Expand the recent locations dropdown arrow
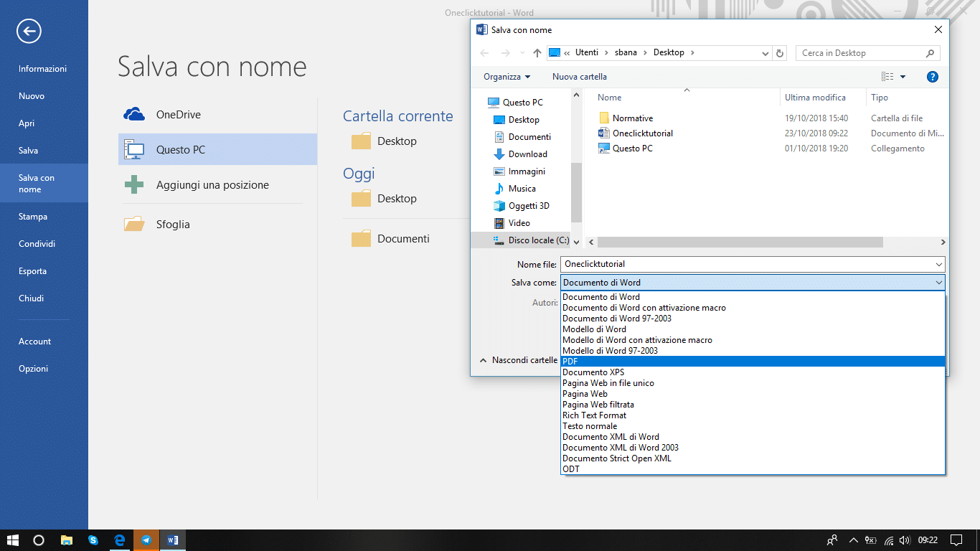This screenshot has width=980, height=551. (x=522, y=53)
